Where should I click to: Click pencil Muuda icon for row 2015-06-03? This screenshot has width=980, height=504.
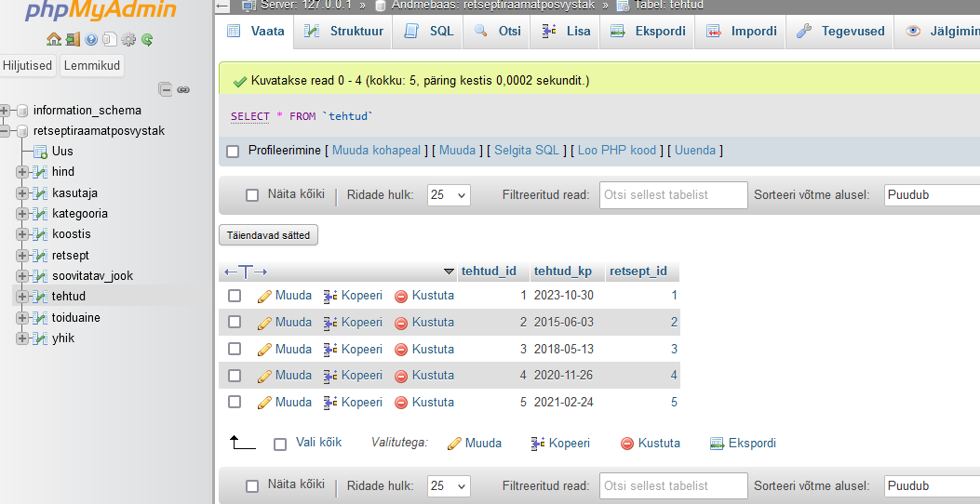[265, 323]
